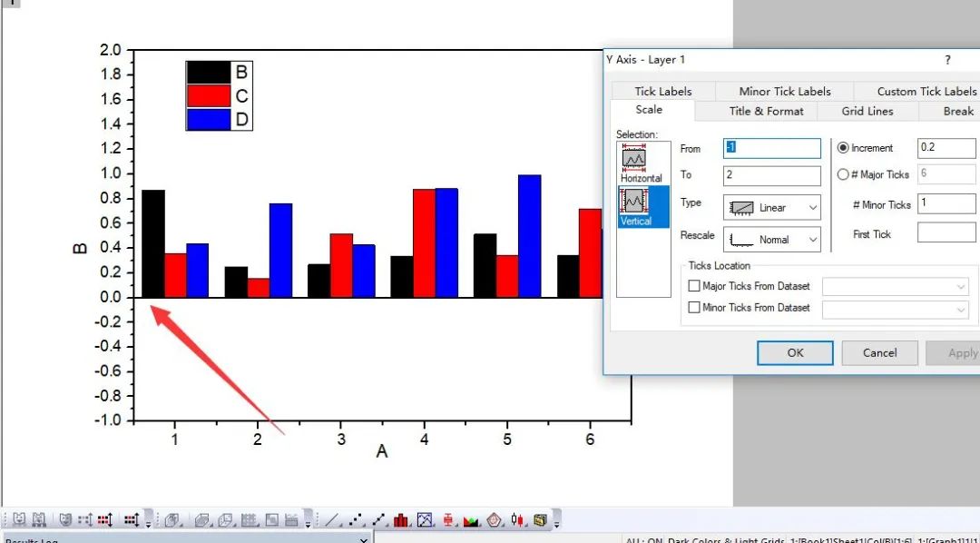The height and width of the screenshot is (543, 980).
Task: Select the Area plot tool
Action: [x=471, y=520]
